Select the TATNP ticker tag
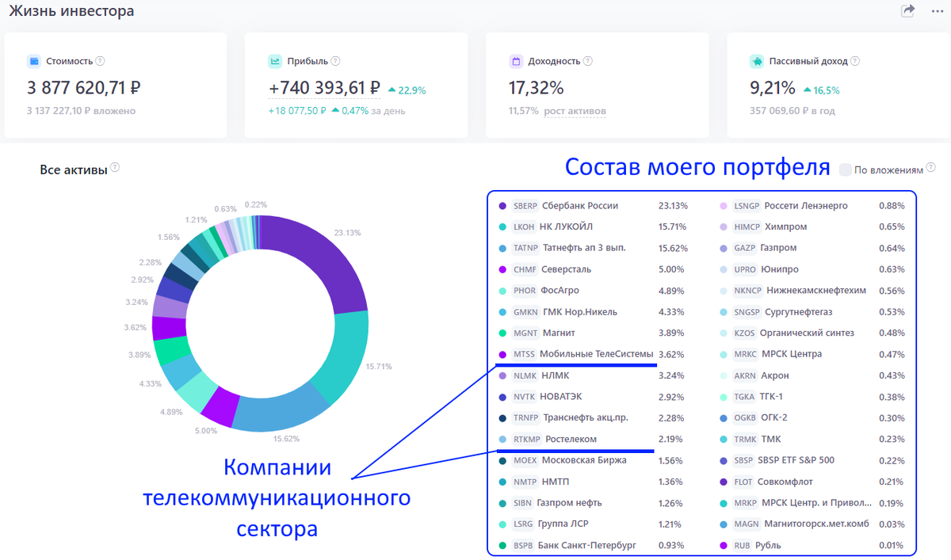This screenshot has height=560, width=951. click(x=525, y=248)
